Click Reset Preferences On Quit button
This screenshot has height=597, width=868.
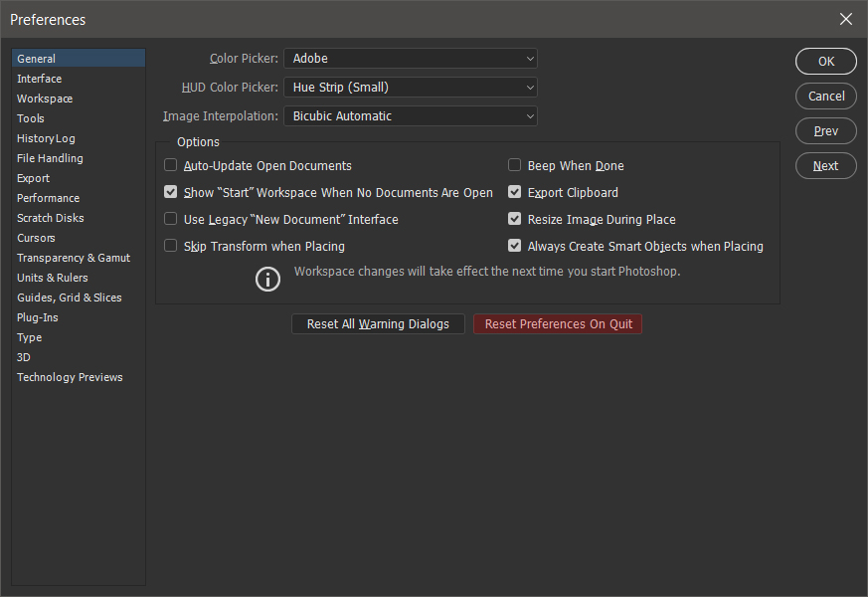558,324
